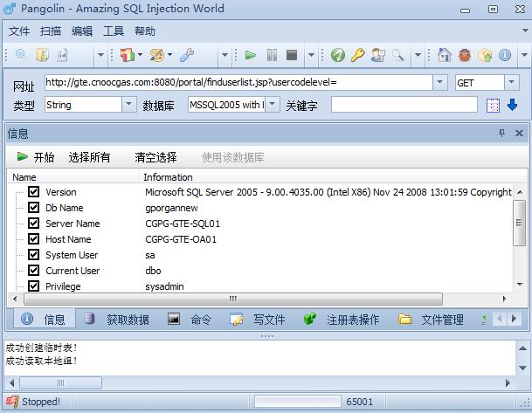Viewport: 532px width, 413px height.
Task: Open the 编辑 menu
Action: coord(82,31)
